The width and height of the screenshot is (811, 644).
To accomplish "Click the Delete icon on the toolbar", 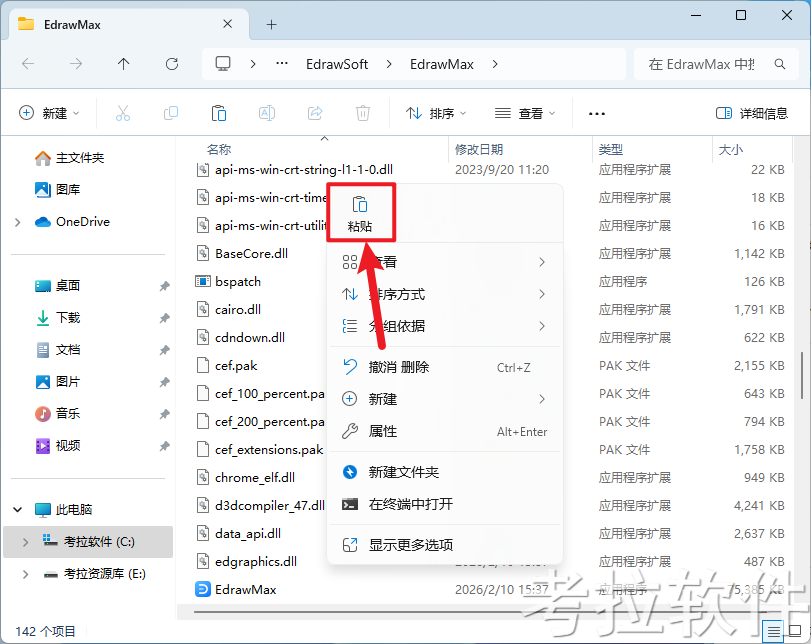I will click(x=363, y=113).
